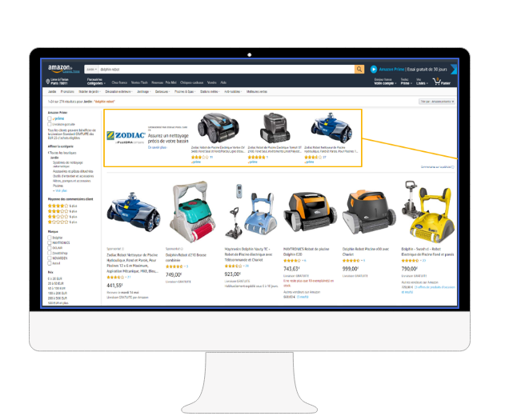Select the lowest EUR price range filter
The height and width of the screenshot is (420, 509).
tap(55, 278)
